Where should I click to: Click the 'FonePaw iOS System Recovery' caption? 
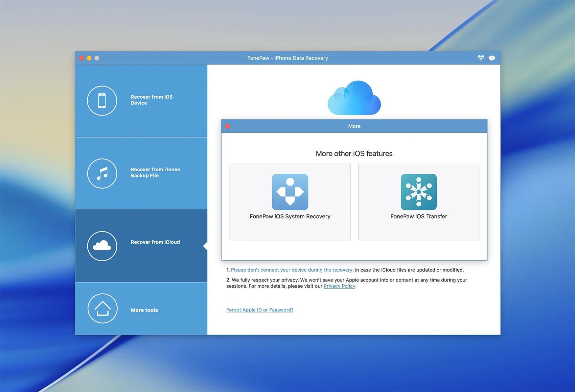[290, 217]
